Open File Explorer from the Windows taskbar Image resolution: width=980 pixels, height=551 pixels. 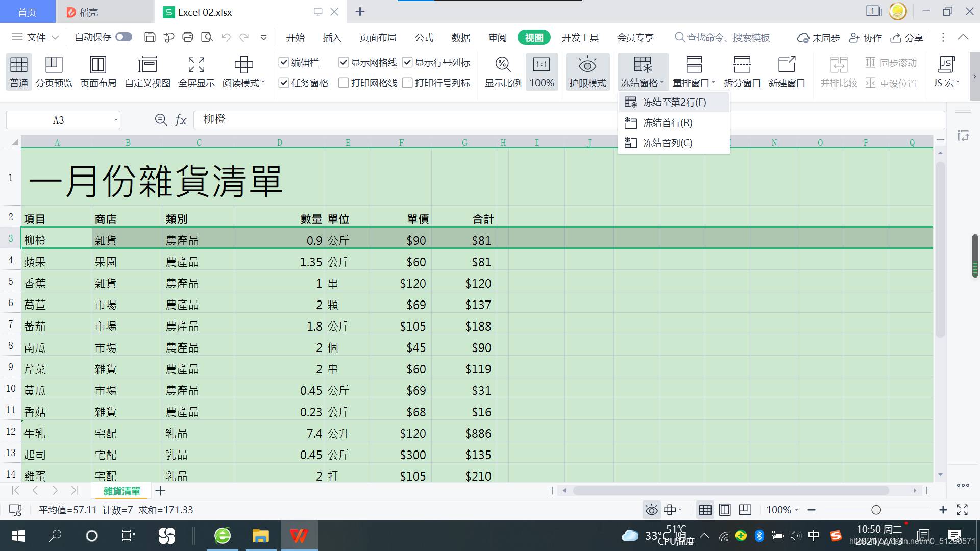[260, 536]
